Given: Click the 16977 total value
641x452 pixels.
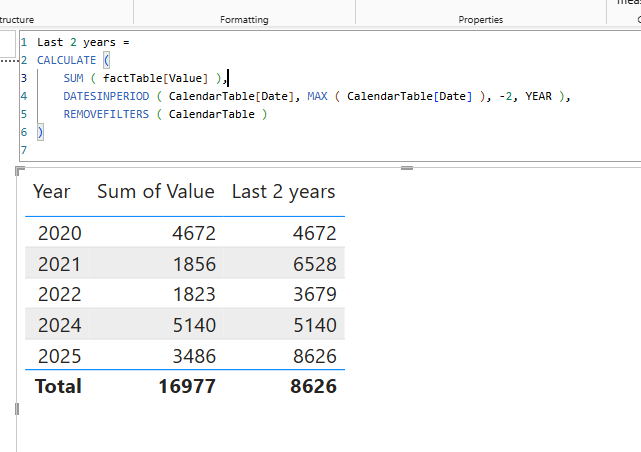Looking at the screenshot, I should (187, 387).
